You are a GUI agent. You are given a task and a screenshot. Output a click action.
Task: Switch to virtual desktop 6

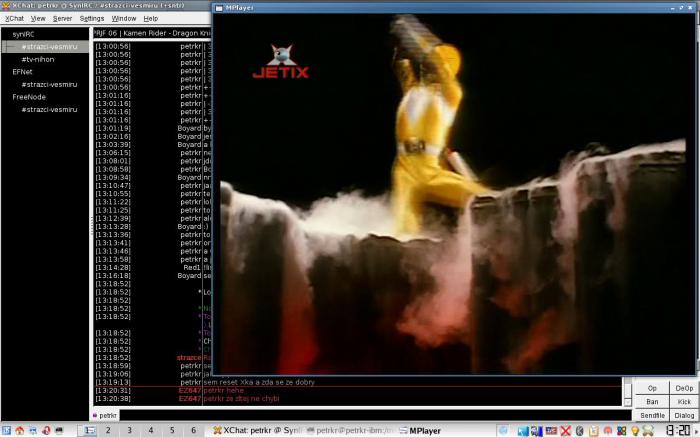point(193,430)
